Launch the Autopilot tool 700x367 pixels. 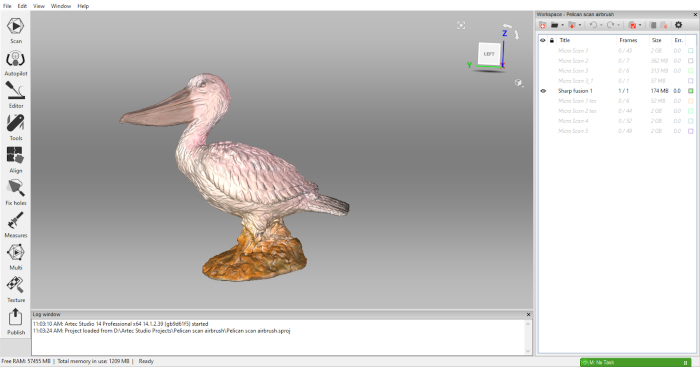tap(16, 63)
